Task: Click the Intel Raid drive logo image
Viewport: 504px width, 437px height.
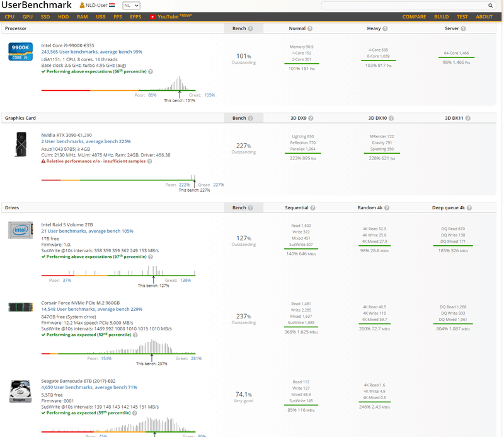Action: [20, 230]
